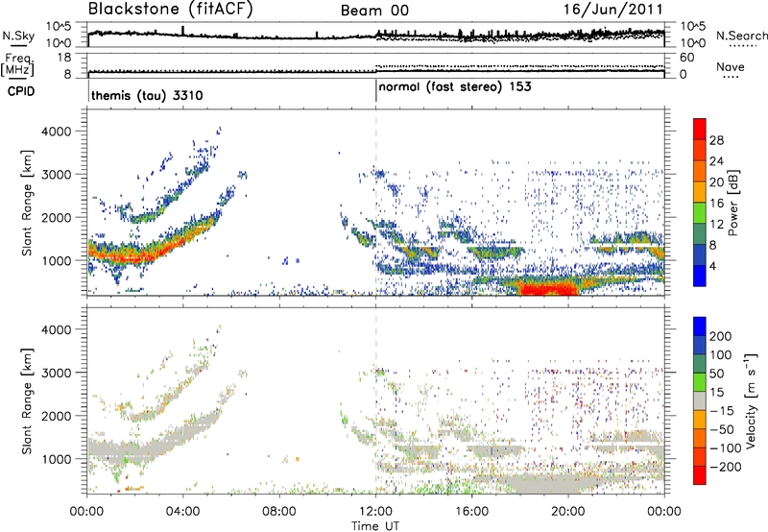The height and width of the screenshot is (532, 768).
Task: Click the '28' value on power colorbar
Action: [716, 140]
